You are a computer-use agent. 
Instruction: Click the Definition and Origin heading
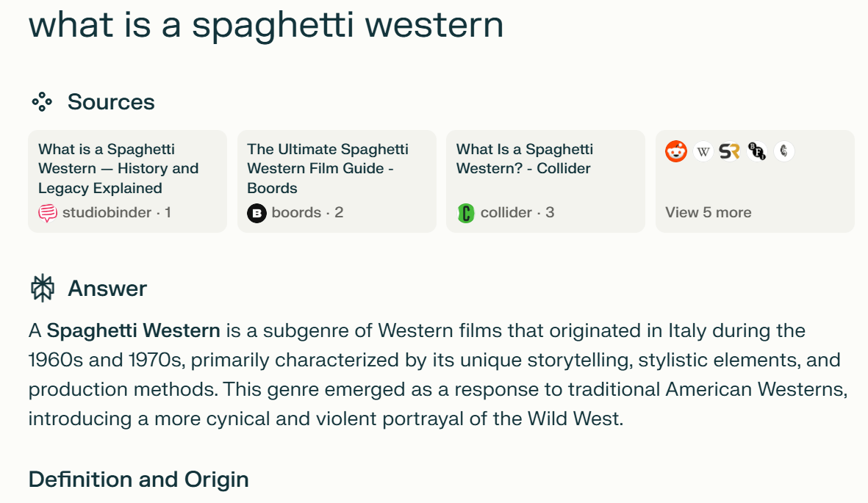[138, 480]
